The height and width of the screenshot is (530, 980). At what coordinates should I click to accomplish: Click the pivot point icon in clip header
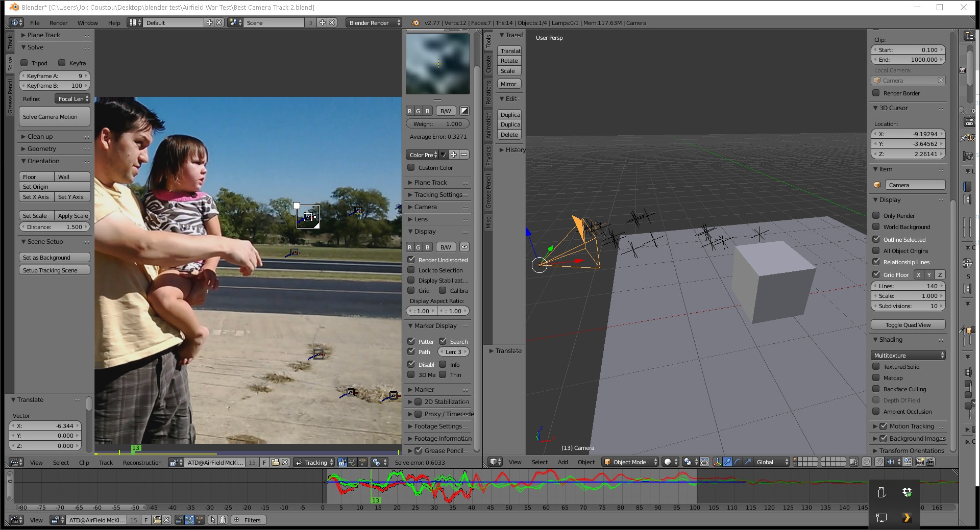(378, 462)
